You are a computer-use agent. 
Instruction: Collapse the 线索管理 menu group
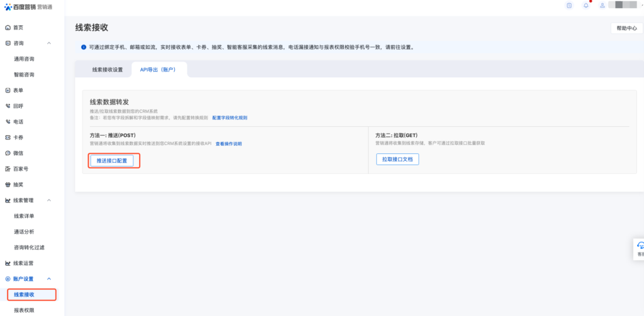coord(49,200)
